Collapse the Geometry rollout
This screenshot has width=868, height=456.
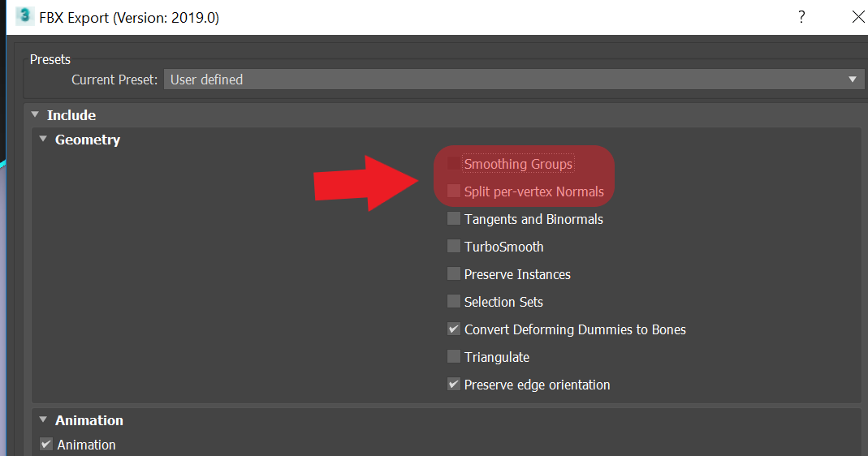pos(44,140)
